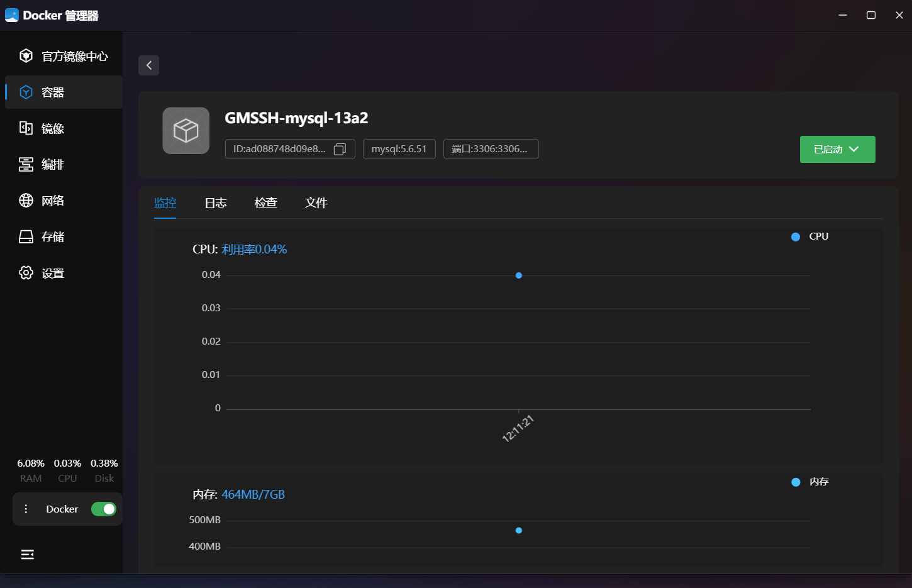The height and width of the screenshot is (588, 912).
Task: Click the 0.38% Disk usage stat
Action: coord(104,463)
